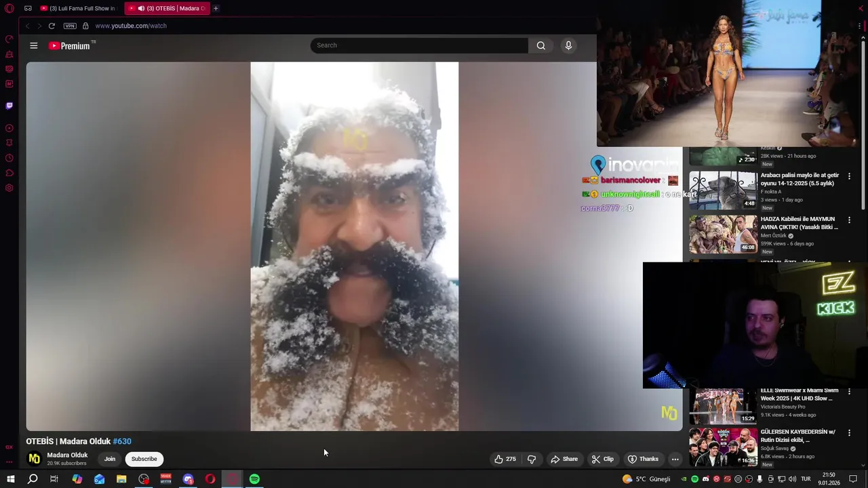Open ELLE Swimwear Miami Swim Week thumbnail

723,405
